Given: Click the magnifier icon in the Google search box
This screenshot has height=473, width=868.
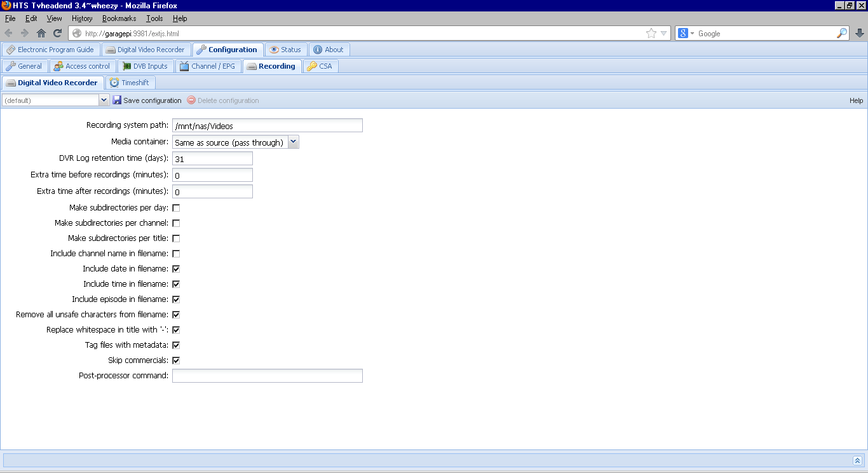Looking at the screenshot, I should 842,33.
